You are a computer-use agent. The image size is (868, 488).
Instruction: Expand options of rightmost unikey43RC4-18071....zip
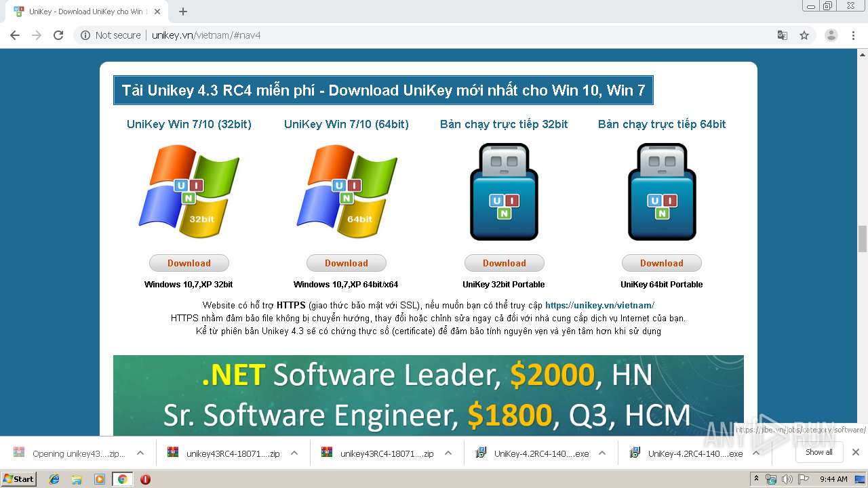[448, 453]
